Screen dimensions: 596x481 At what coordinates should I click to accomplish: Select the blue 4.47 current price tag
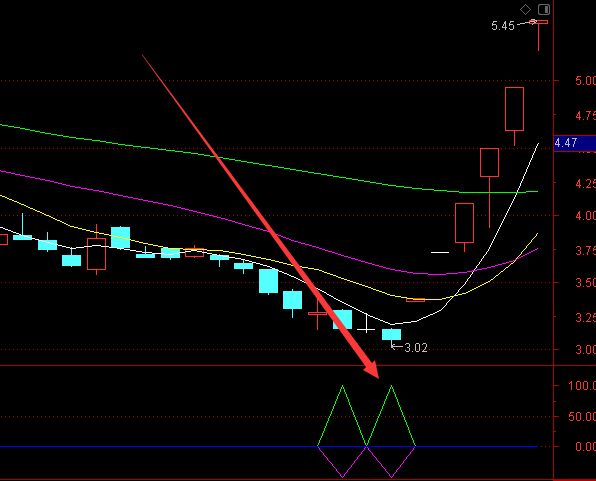click(575, 143)
